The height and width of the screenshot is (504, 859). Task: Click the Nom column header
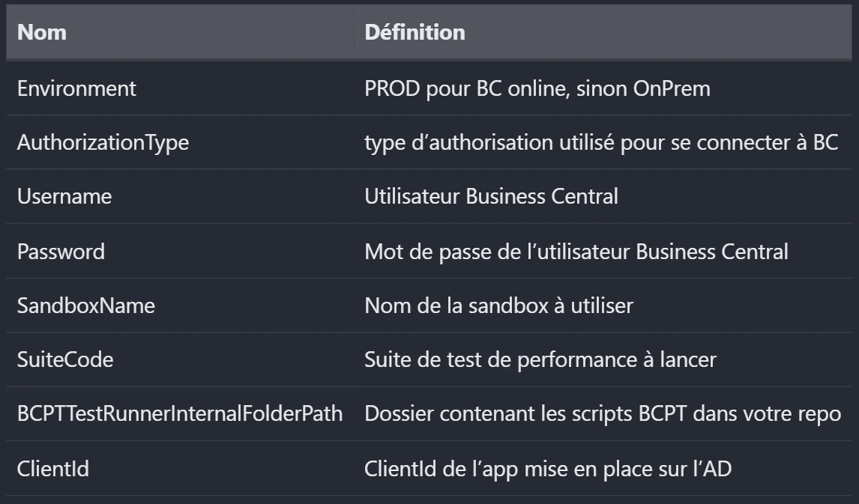click(x=42, y=33)
